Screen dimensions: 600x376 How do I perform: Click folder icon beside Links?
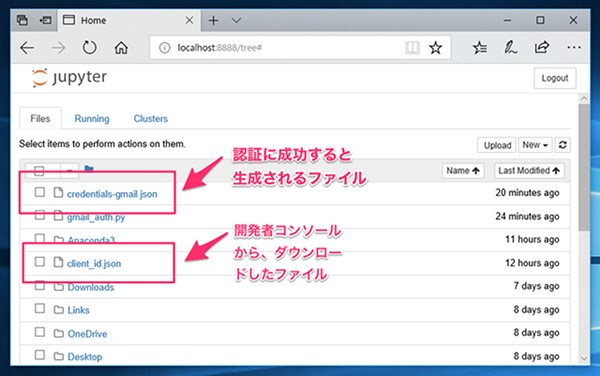(59, 309)
